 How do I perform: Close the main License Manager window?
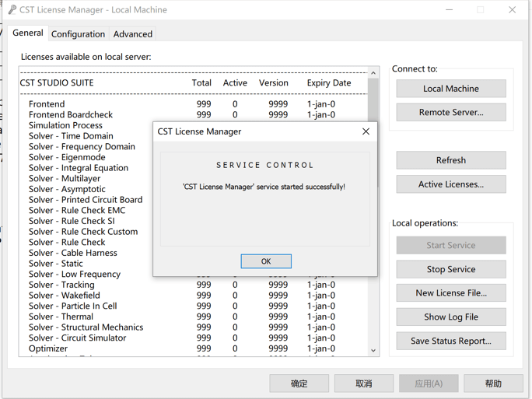coord(513,10)
